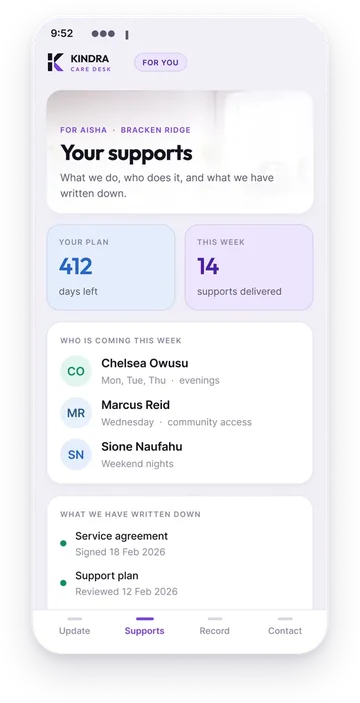
Task: Open the Record tab
Action: [x=215, y=627]
